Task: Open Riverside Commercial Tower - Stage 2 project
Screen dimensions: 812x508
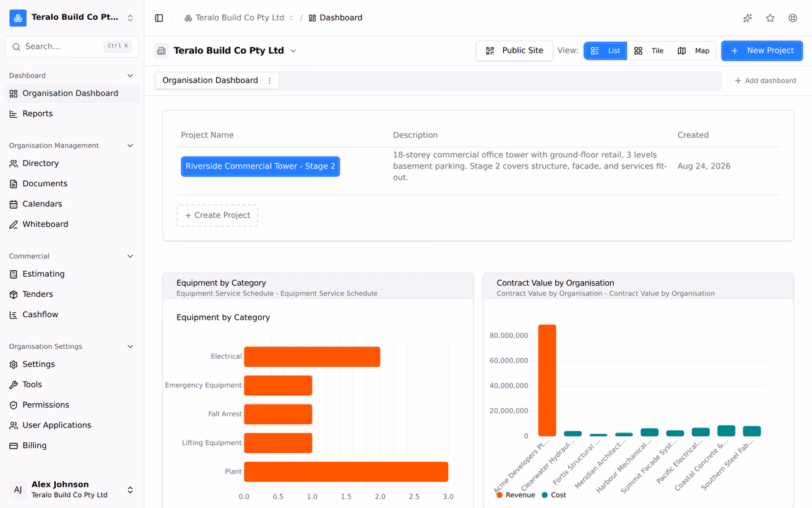Action: 261,167
